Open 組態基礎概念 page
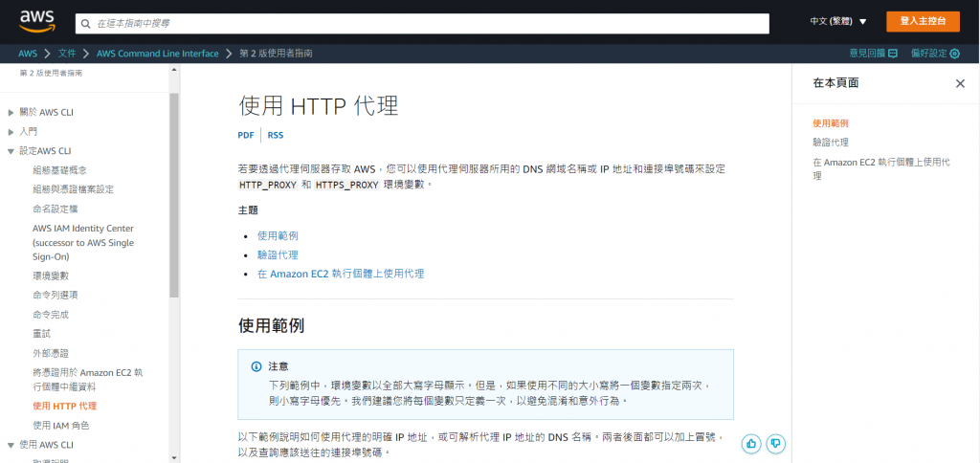The height and width of the screenshot is (463, 980). 59,170
